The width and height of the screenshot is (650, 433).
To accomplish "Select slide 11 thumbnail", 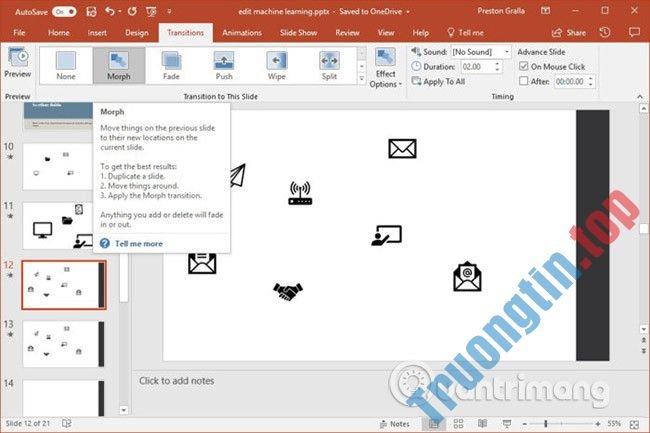I will tap(58, 226).
